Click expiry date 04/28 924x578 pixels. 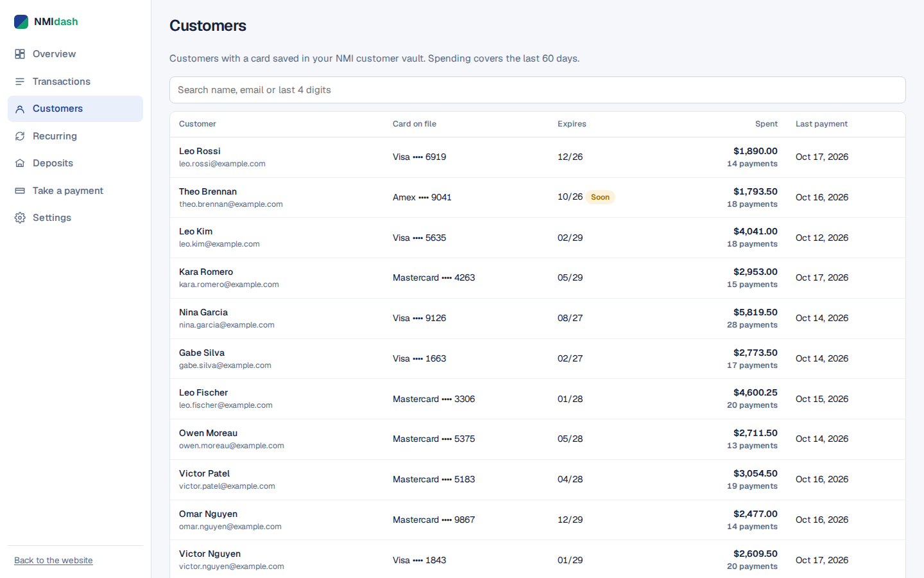tap(570, 479)
